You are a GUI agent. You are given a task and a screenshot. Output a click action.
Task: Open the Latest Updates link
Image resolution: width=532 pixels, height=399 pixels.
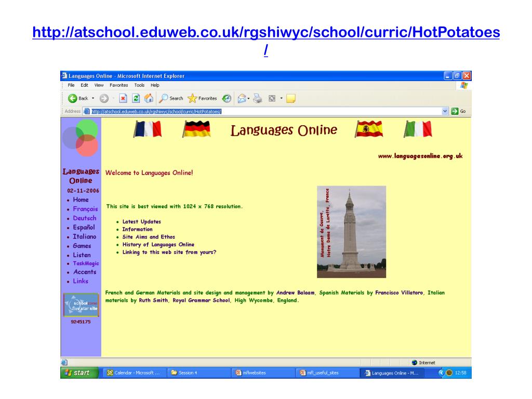pyautogui.click(x=141, y=221)
